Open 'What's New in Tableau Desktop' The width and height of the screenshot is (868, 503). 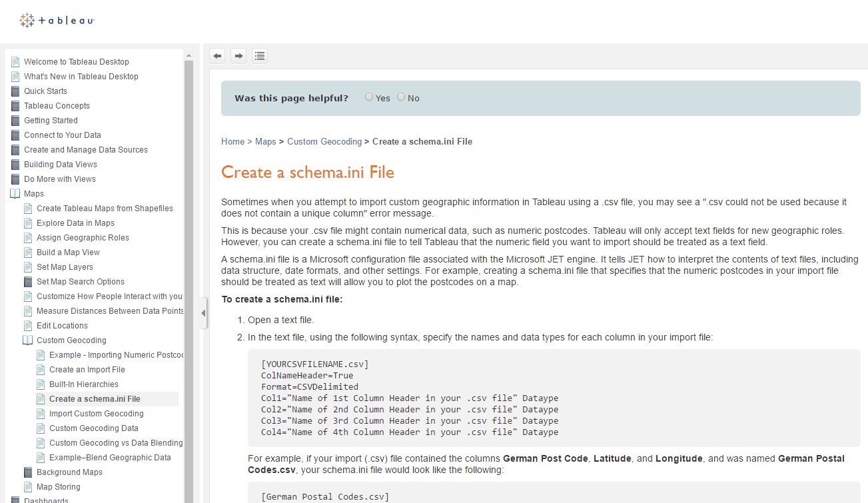[81, 76]
